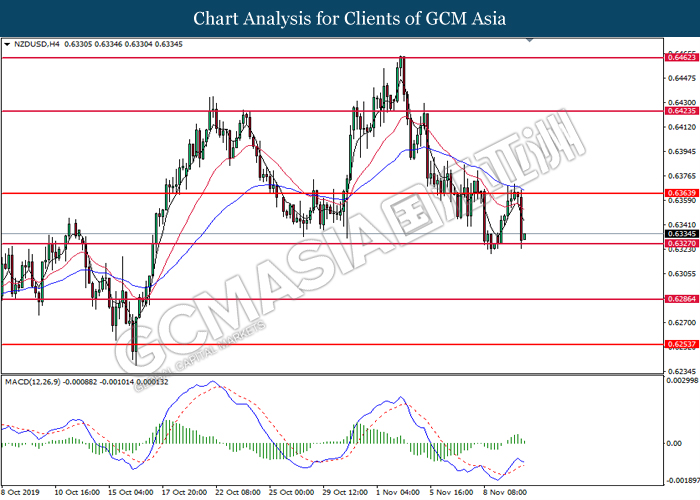Click the small dropdown triangle beside NZDUSD,H4
The height and width of the screenshot is (500, 700).
(x=7, y=44)
